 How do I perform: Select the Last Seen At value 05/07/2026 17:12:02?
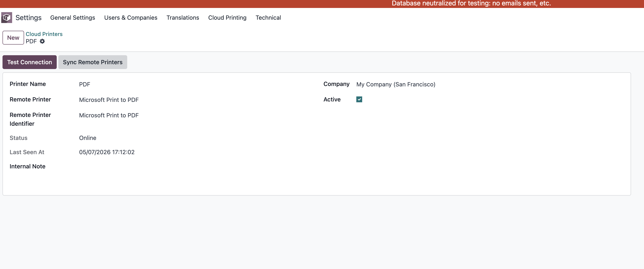107,152
